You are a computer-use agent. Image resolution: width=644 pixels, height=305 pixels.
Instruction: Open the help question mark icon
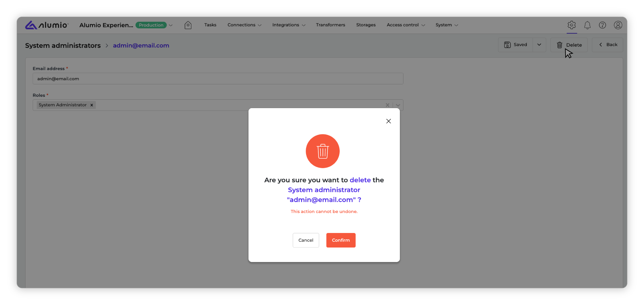coord(602,25)
